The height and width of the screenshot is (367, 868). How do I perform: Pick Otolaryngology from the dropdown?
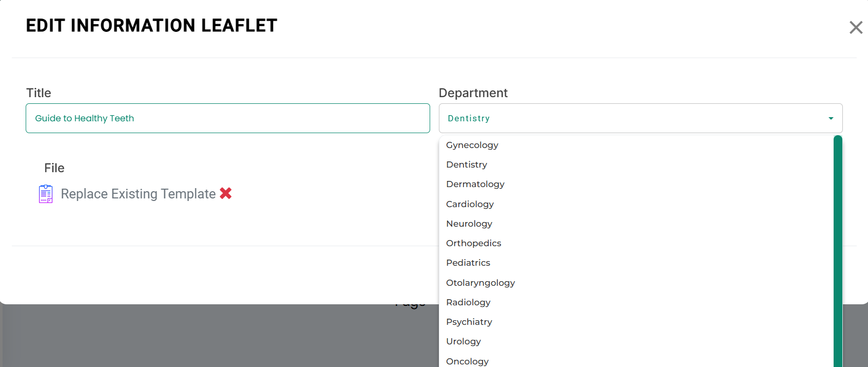[480, 283]
